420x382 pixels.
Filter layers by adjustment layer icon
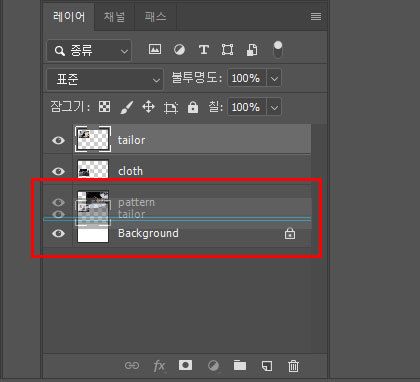pos(179,50)
